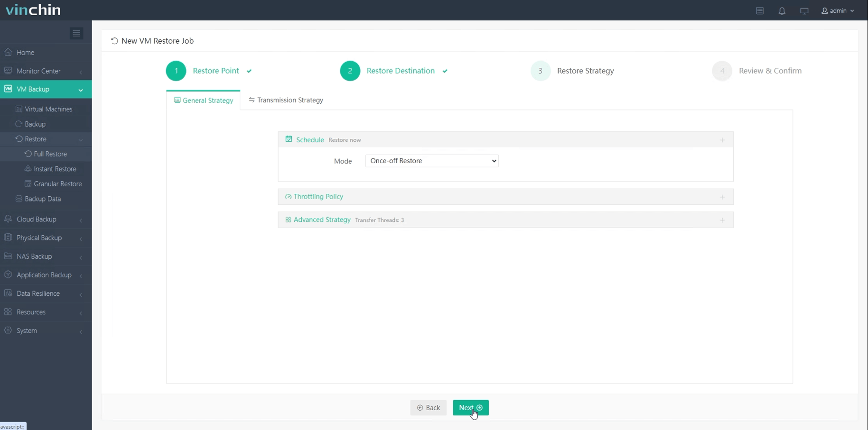Click the Vinchin logo
The height and width of the screenshot is (430, 868).
pyautogui.click(x=33, y=10)
